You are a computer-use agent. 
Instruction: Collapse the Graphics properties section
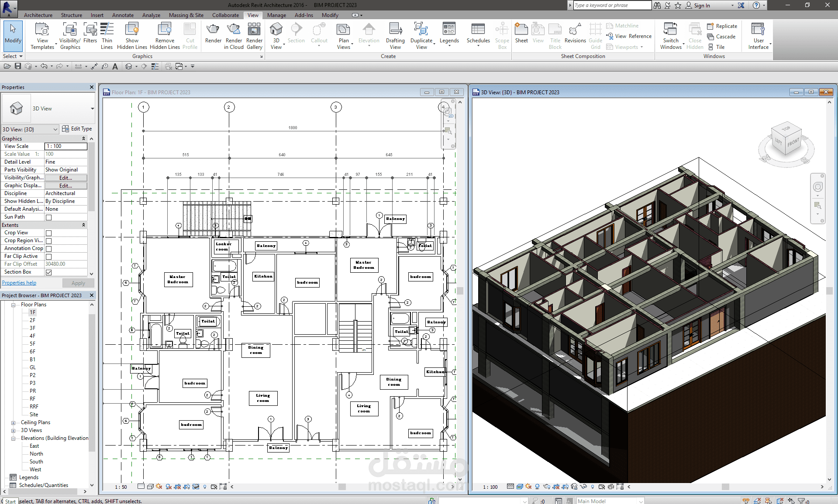point(83,139)
